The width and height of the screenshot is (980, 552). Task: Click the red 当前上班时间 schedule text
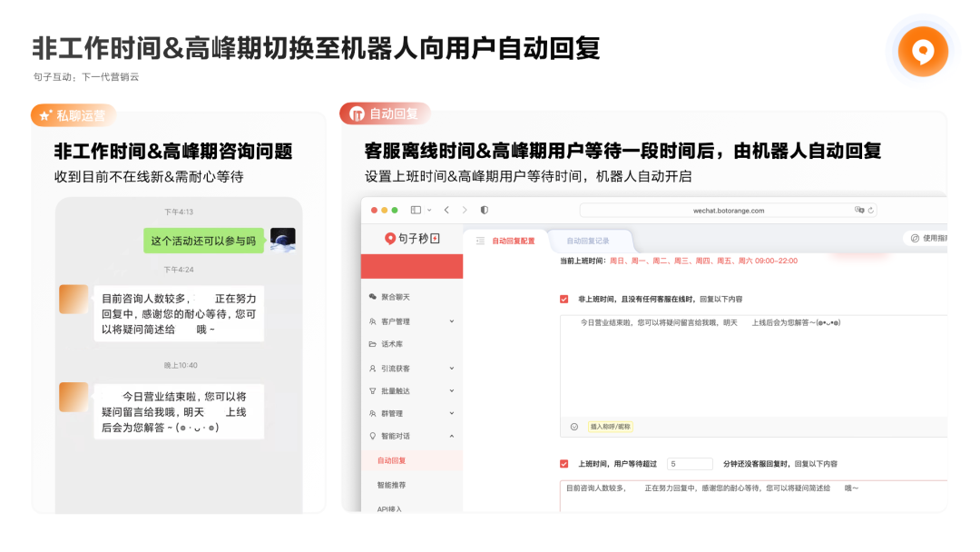click(703, 261)
